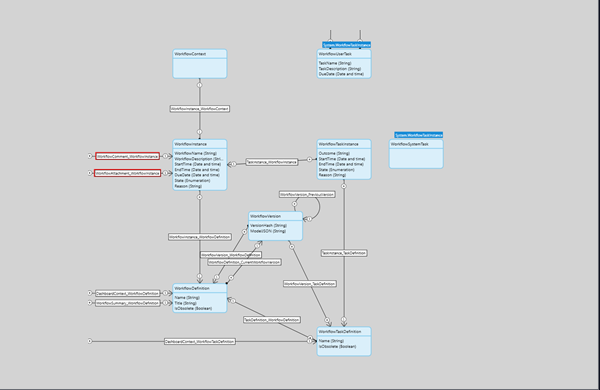Select the TaskInstance_TaskDefinition association label
Viewport: 600px width, 390px height.
(344, 253)
